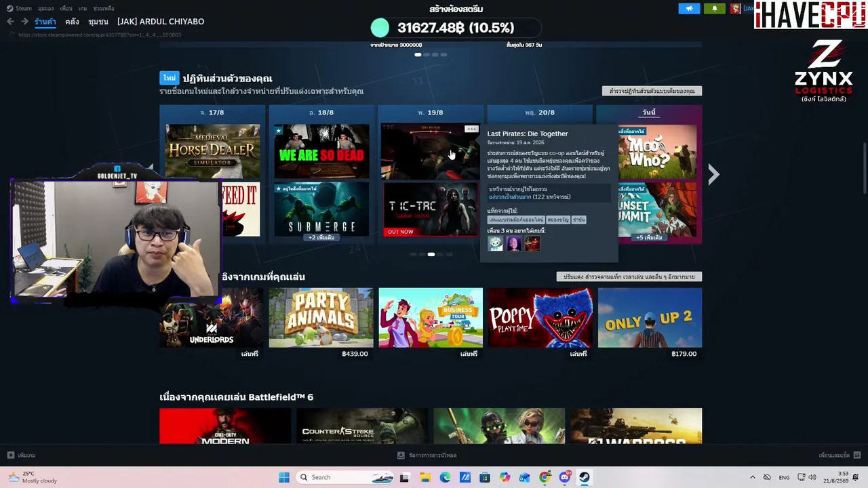Select the วันนี้ today column header

point(649,113)
